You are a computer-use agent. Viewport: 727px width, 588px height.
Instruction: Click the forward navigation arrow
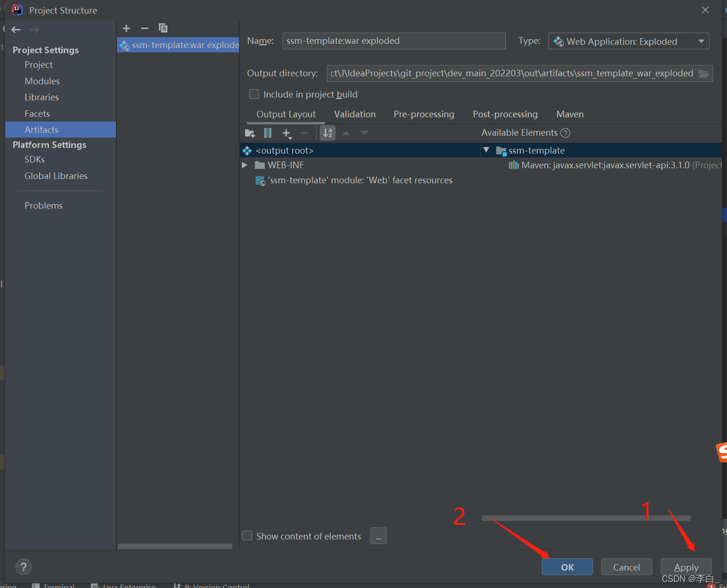34,30
